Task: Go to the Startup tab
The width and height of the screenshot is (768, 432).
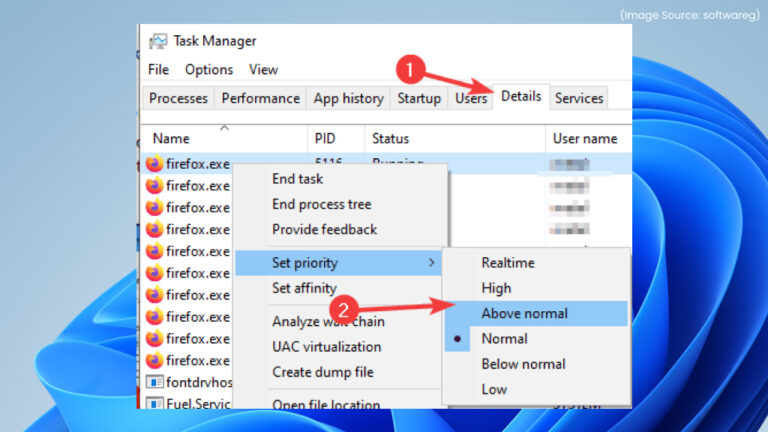Action: (x=419, y=98)
